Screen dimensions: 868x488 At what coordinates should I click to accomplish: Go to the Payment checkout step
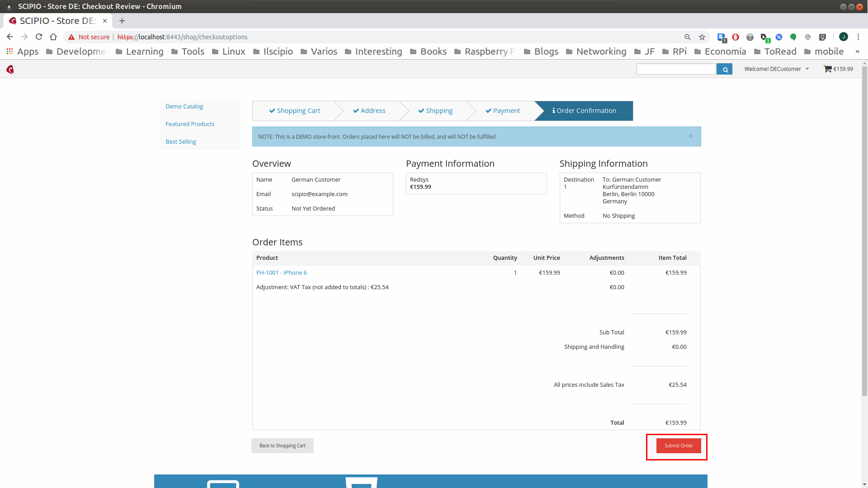502,111
